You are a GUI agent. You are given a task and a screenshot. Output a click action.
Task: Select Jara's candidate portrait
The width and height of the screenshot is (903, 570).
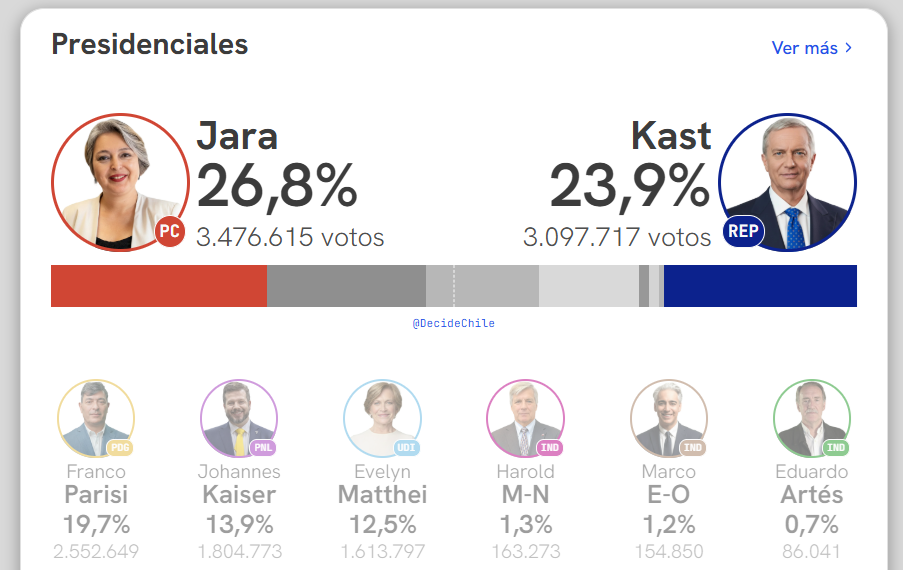[118, 180]
